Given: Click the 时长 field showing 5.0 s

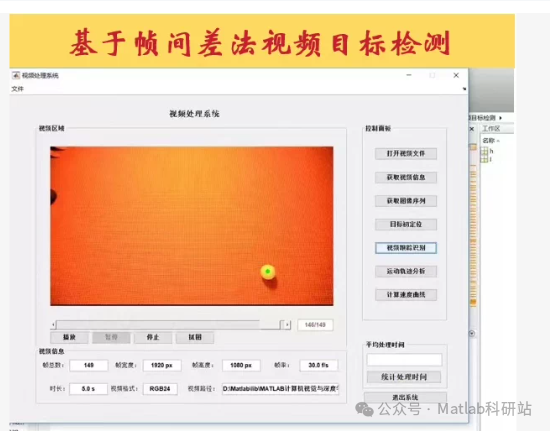Looking at the screenshot, I should 88,389.
